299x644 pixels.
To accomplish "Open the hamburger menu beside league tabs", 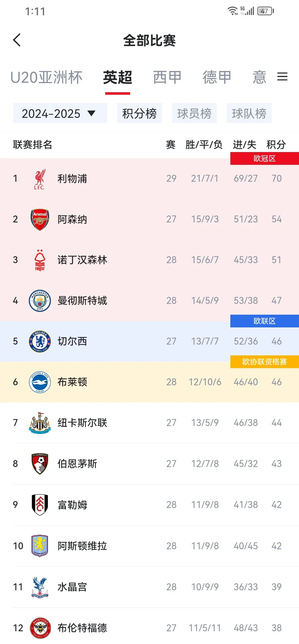I will [283, 77].
